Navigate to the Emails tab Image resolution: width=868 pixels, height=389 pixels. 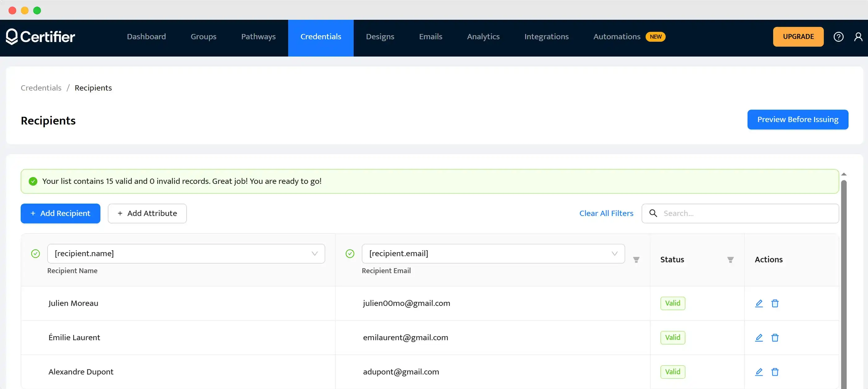click(431, 37)
